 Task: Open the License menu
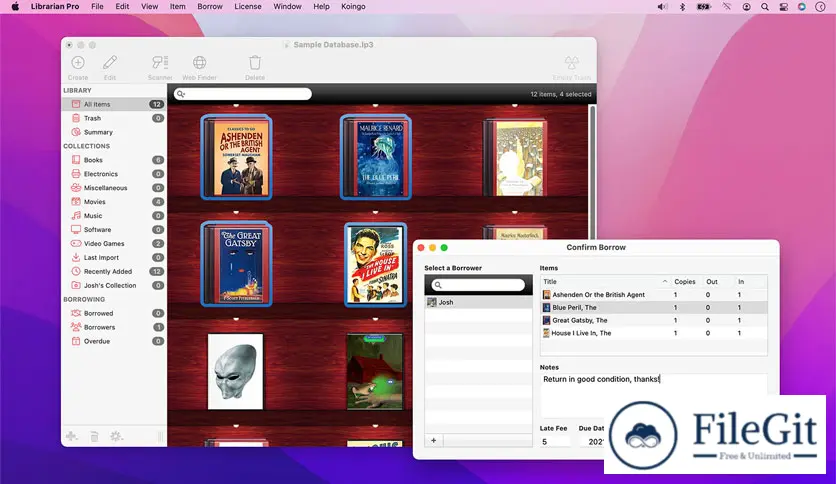pos(248,6)
